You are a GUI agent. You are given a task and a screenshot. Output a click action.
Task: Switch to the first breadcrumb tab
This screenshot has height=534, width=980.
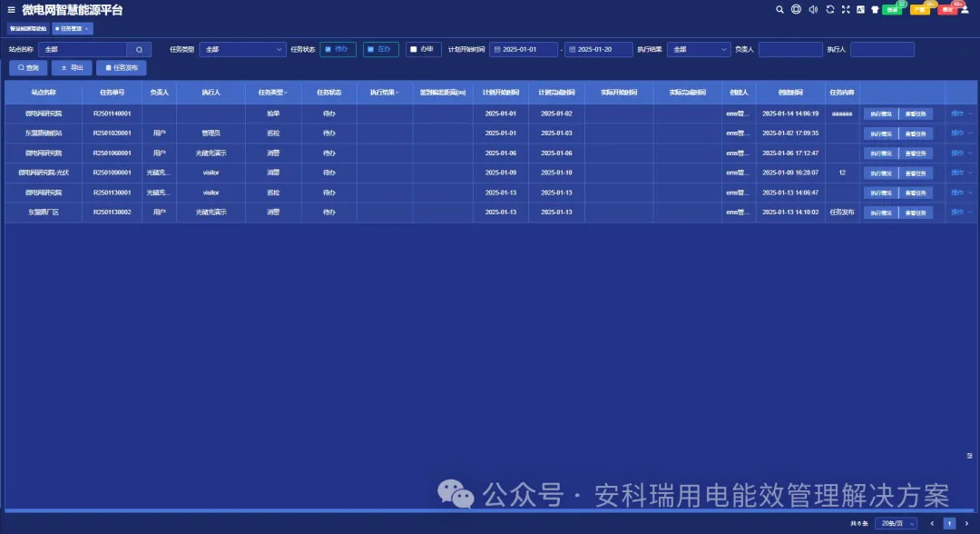[x=28, y=29]
